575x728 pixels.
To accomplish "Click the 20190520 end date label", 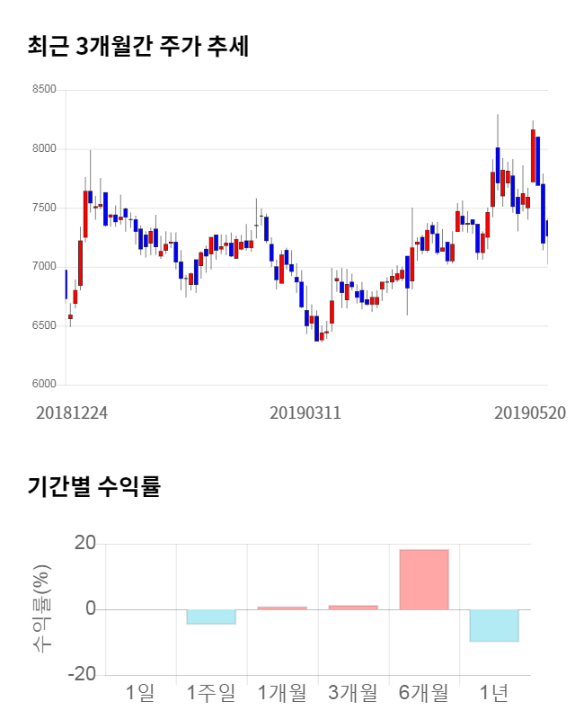I will pyautogui.click(x=530, y=413).
